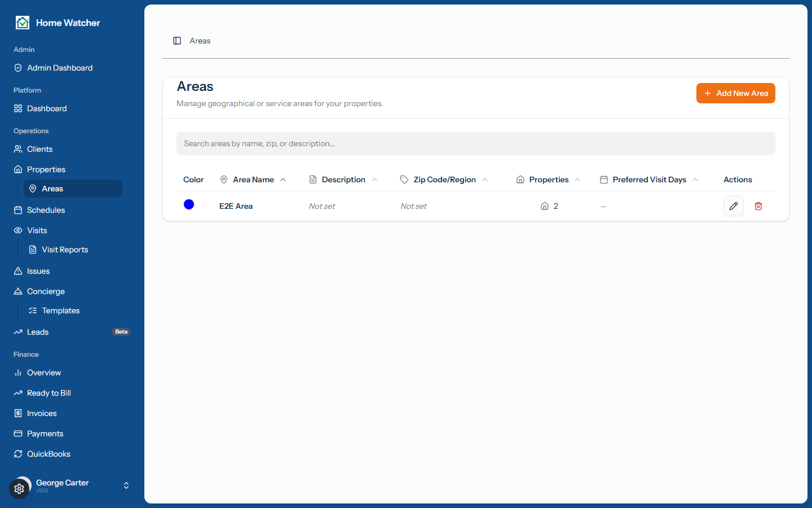Screen dimensions: 812x508
Task: Click the blue color dot for E2E Area
Action: [189, 204]
